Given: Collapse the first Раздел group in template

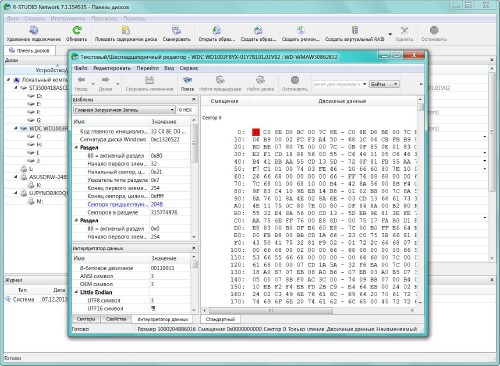Looking at the screenshot, I should 76,147.
